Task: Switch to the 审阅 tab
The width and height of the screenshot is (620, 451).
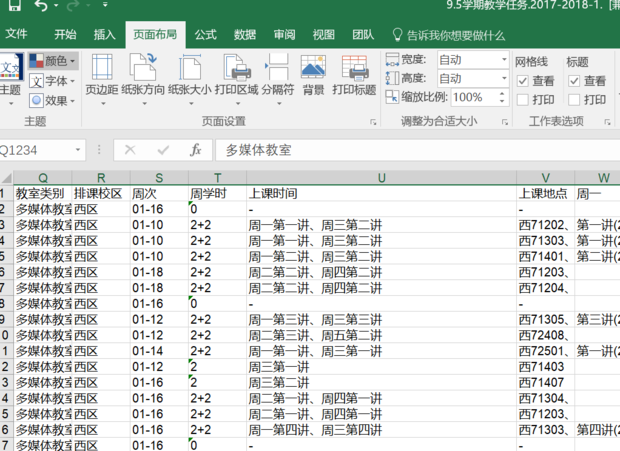Action: click(284, 34)
